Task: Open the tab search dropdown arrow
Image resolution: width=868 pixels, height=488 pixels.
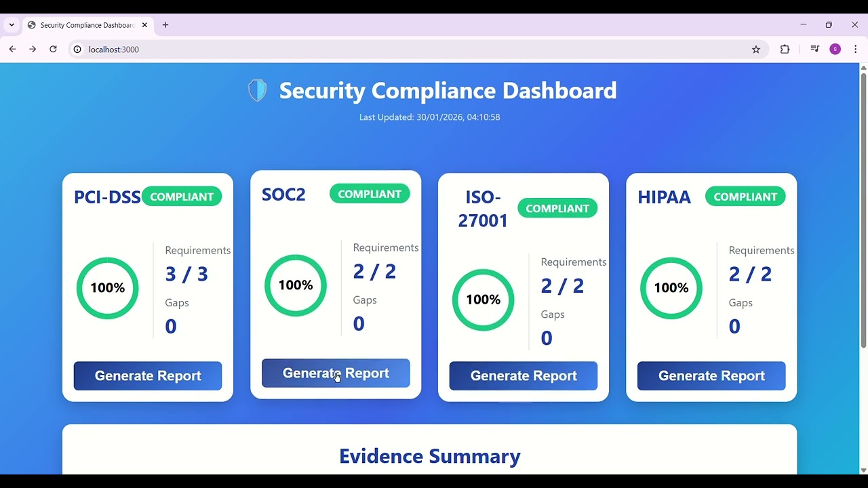Action: pyautogui.click(x=12, y=25)
